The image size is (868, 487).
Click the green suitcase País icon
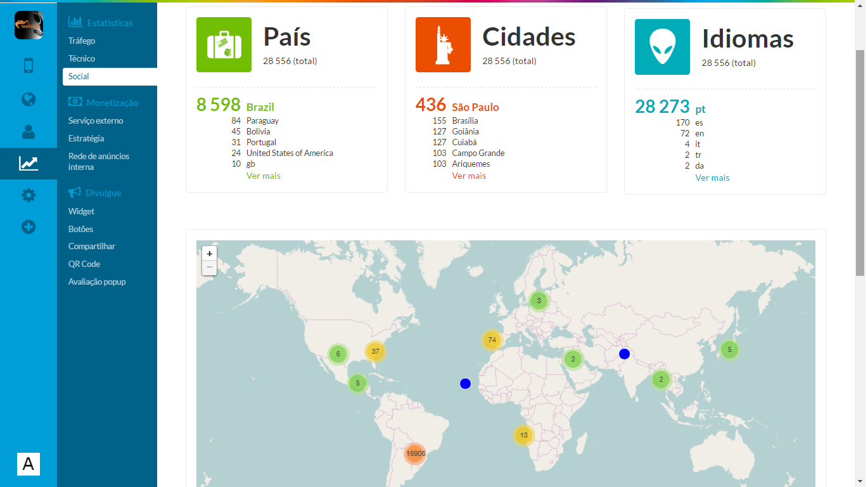click(x=224, y=45)
